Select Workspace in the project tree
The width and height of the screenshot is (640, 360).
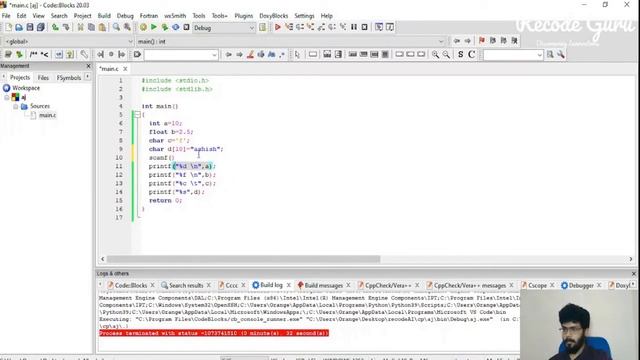[26, 88]
